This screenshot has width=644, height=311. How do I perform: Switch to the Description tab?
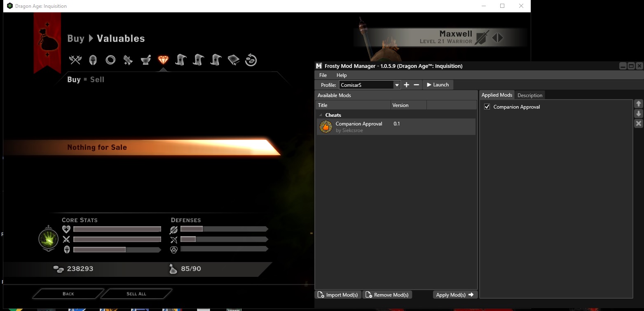pos(530,95)
